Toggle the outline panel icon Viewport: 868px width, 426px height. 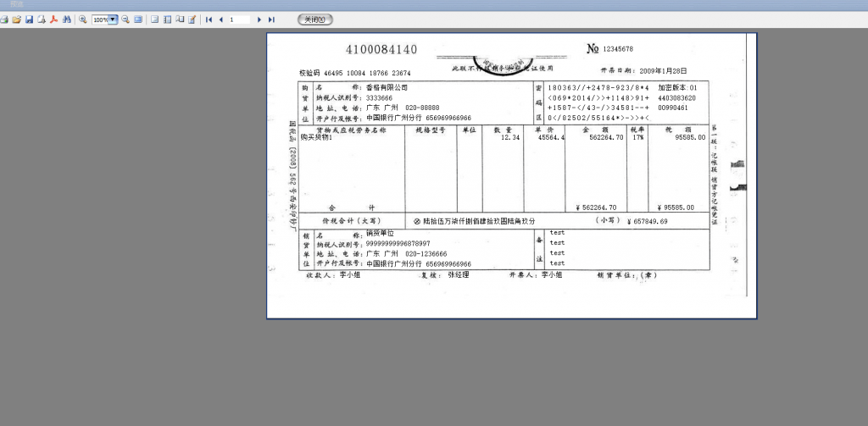(x=167, y=19)
